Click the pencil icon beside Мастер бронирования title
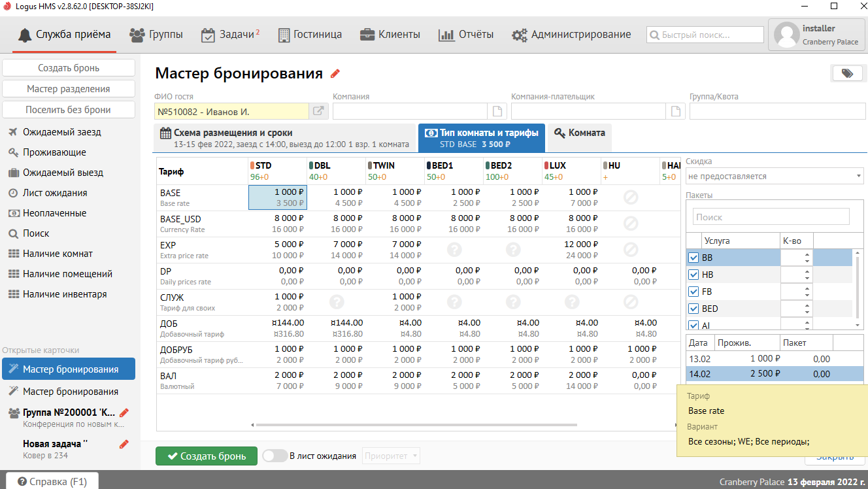Viewport: 868px width, 489px height. click(335, 73)
